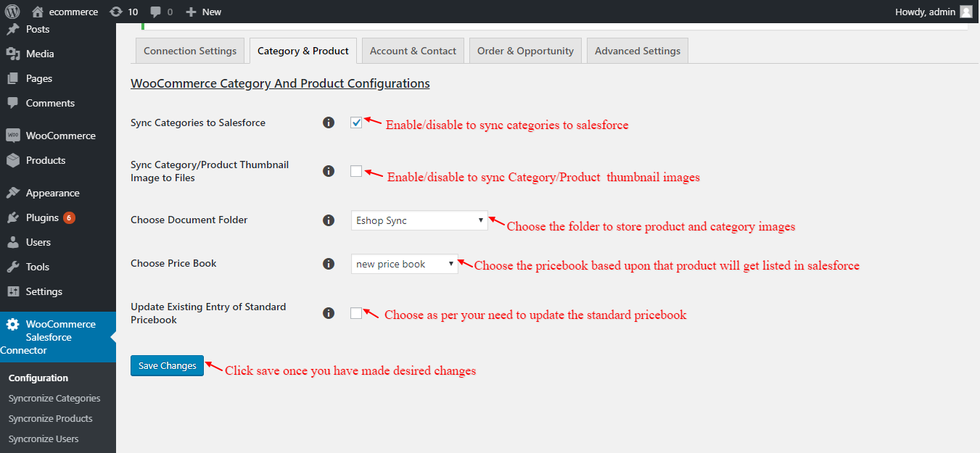Open the updates icon showing 10
This screenshot has width=980, height=453.
click(116, 12)
